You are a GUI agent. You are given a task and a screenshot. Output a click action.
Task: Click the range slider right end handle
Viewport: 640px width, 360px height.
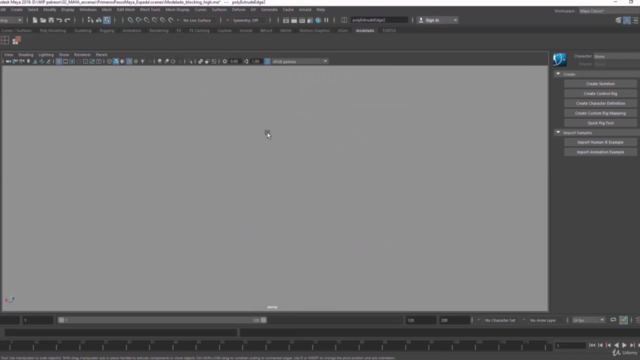click(264, 320)
